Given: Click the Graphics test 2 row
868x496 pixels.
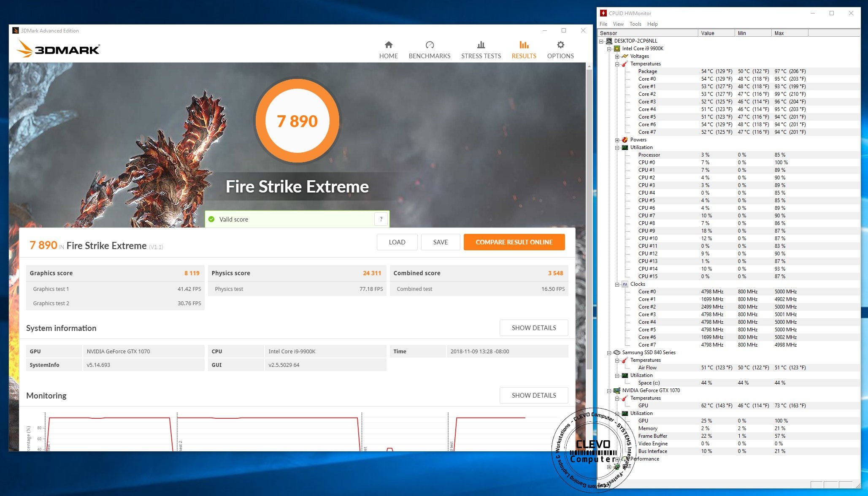Looking at the screenshot, I should pos(115,303).
